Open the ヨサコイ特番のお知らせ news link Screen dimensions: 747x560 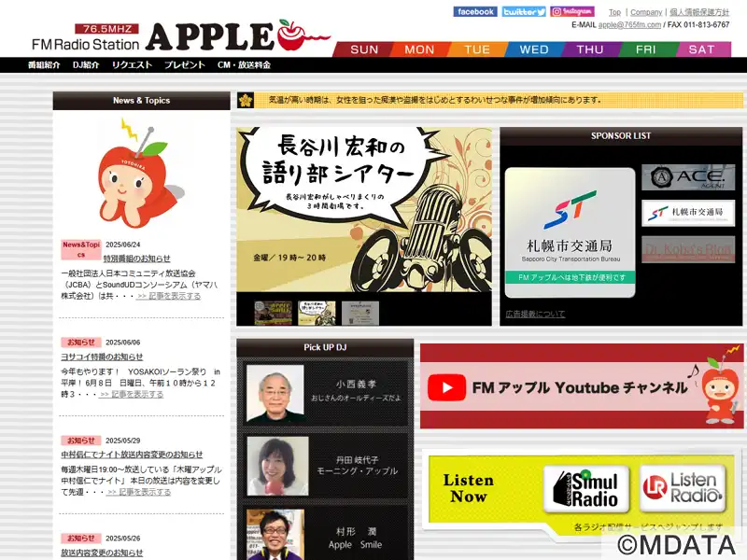[102, 357]
